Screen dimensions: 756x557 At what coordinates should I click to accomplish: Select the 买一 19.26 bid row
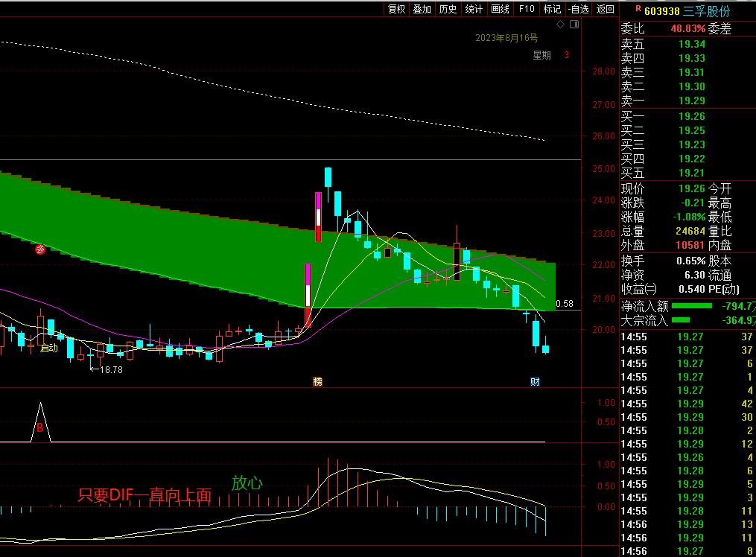point(687,117)
